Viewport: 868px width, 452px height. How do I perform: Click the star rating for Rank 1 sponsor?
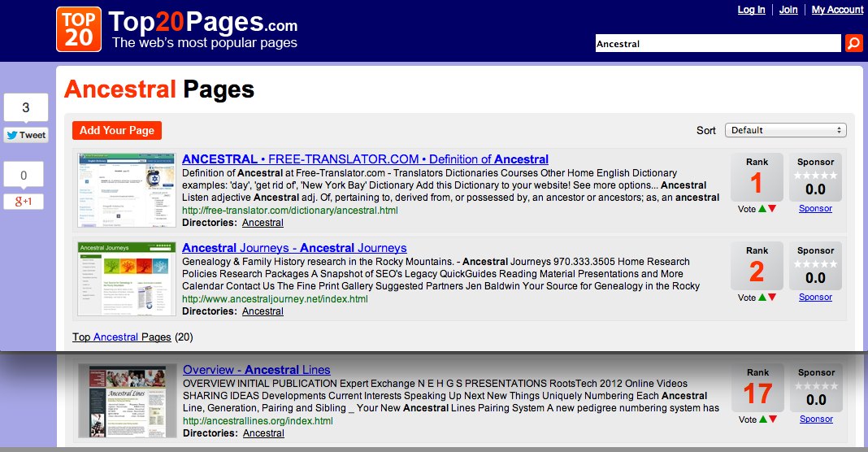coord(815,176)
